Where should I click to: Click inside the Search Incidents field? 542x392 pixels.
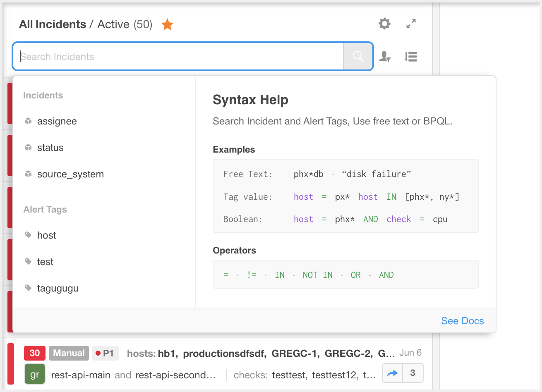(x=178, y=56)
